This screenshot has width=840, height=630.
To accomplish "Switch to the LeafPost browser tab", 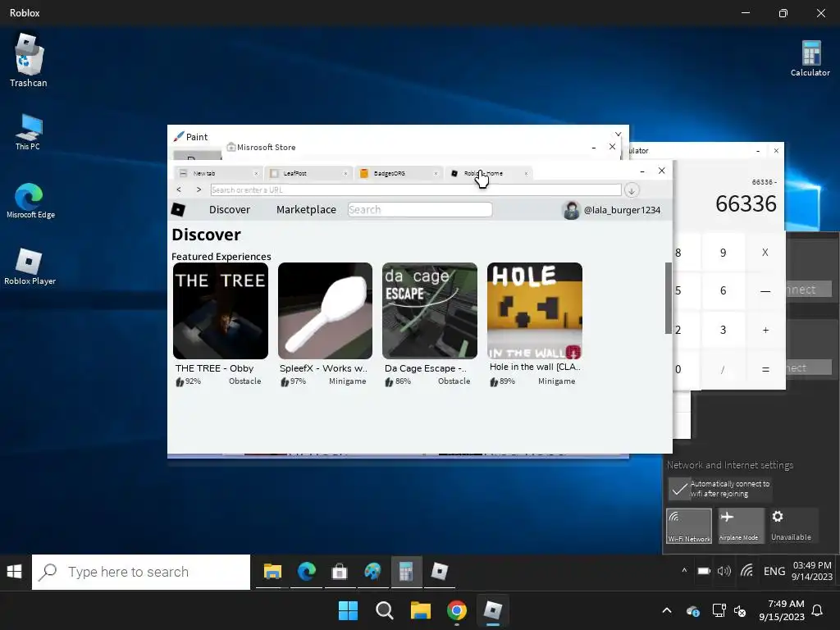I will point(308,174).
